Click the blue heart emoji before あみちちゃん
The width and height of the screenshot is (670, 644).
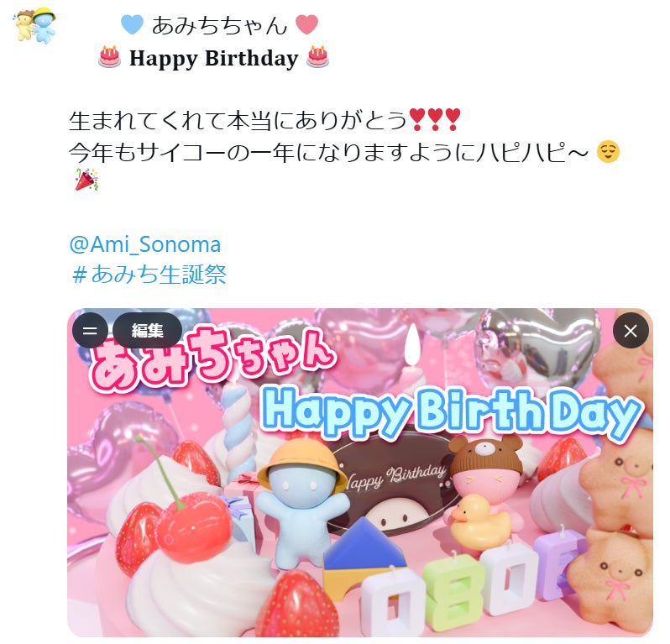[132, 24]
